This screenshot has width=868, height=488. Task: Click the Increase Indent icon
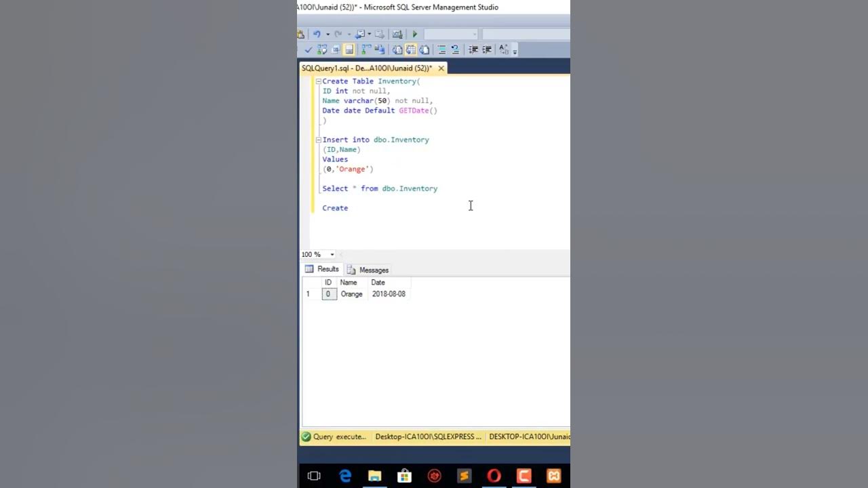tap(487, 49)
